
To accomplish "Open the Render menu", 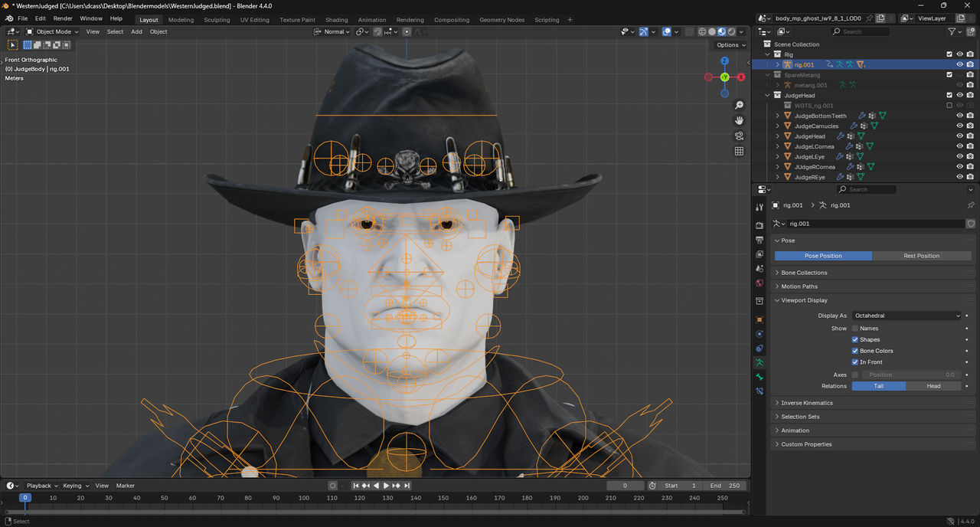I will tap(63, 18).
